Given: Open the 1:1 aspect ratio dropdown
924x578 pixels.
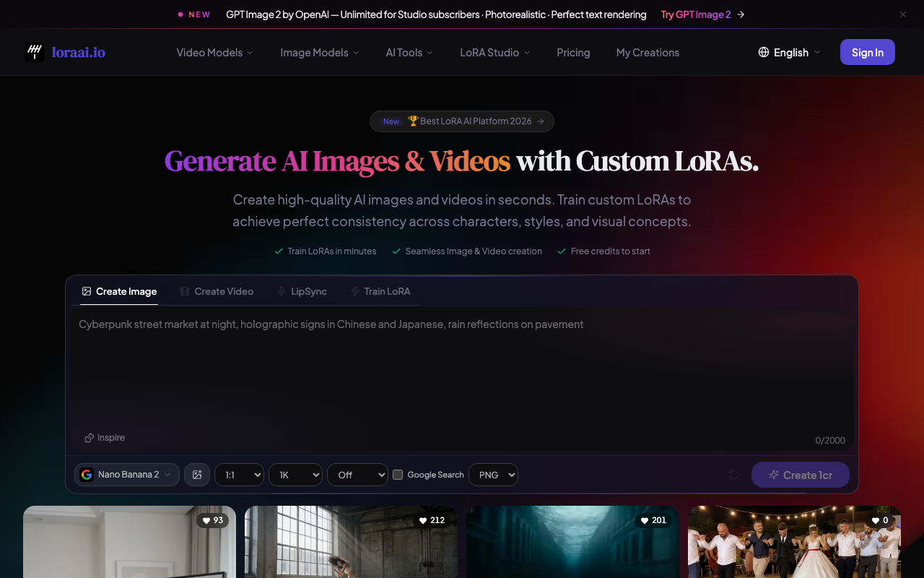Looking at the screenshot, I should point(239,475).
